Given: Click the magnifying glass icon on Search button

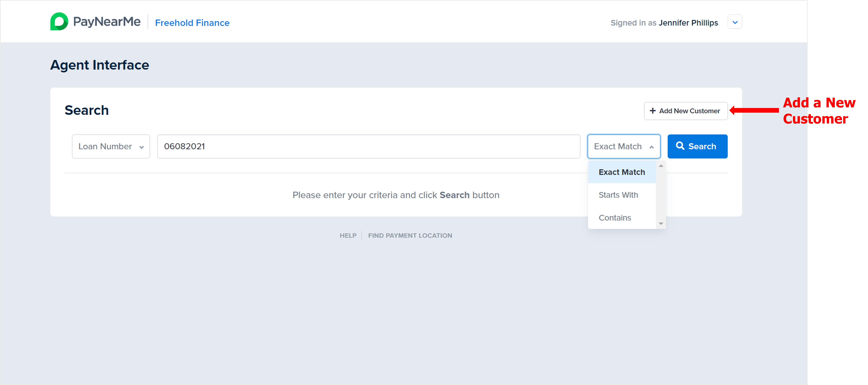Looking at the screenshot, I should [680, 146].
